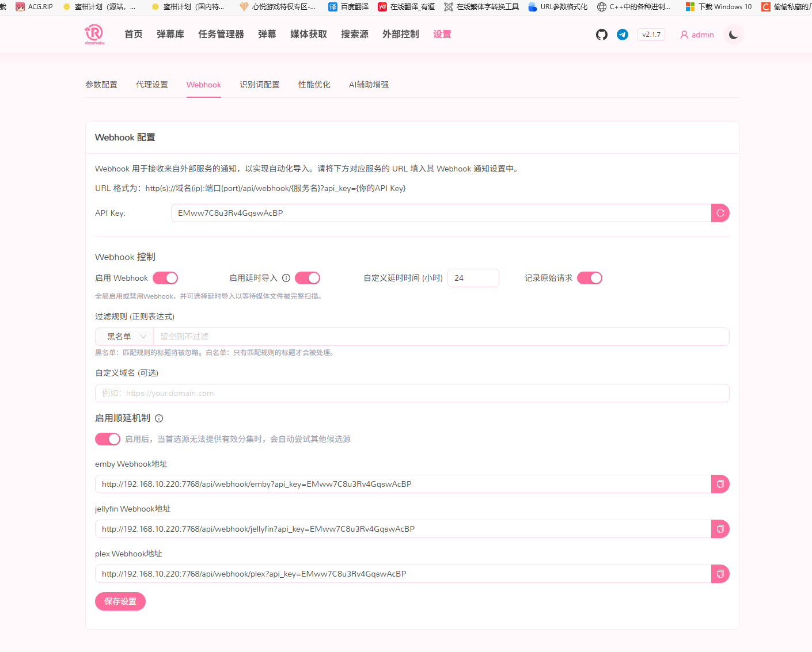Click the 保存设置 button
This screenshot has height=652, width=812.
click(120, 601)
